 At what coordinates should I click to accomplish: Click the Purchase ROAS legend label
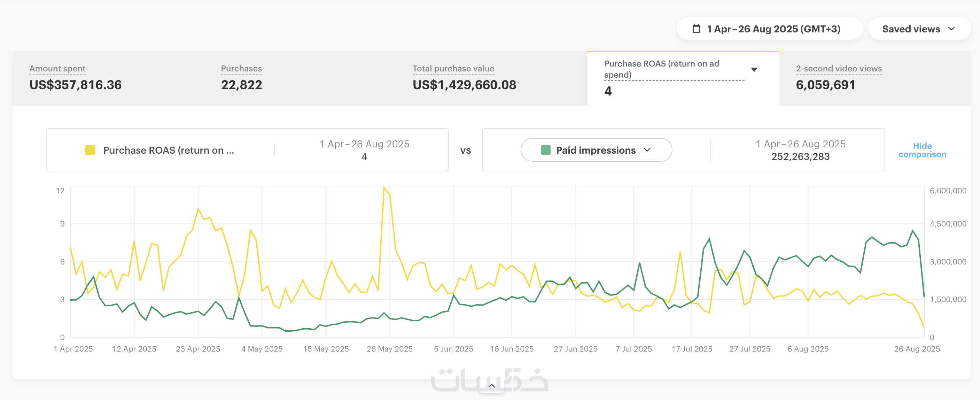point(169,150)
